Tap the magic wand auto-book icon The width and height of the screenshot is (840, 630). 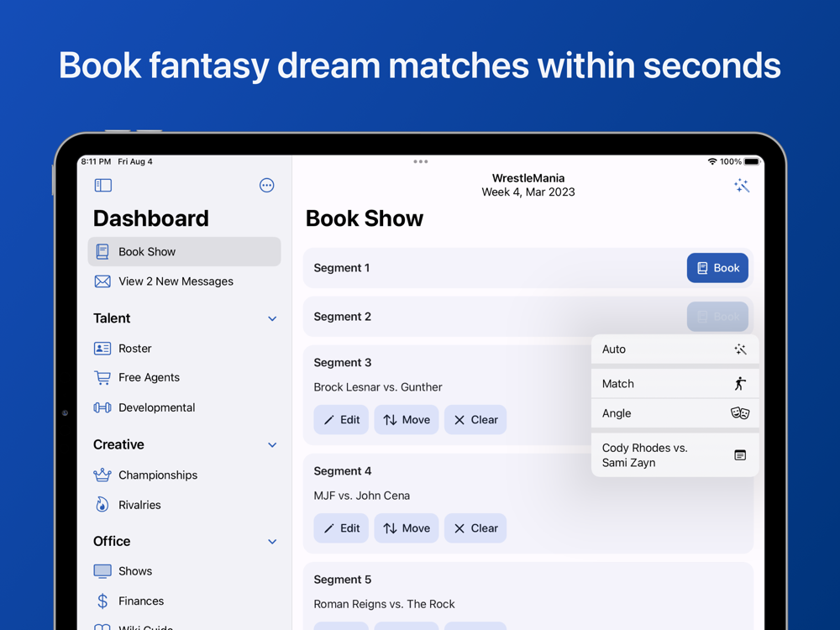click(742, 186)
